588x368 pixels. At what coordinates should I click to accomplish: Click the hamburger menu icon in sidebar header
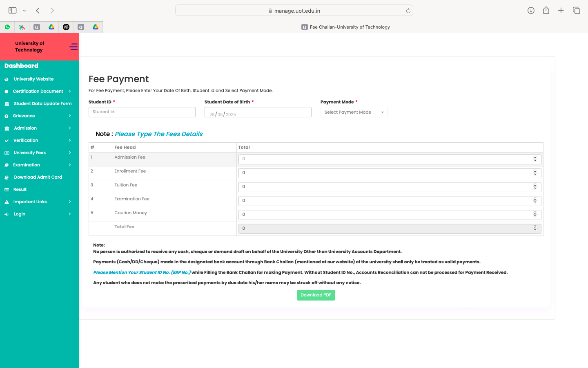pyautogui.click(x=73, y=47)
